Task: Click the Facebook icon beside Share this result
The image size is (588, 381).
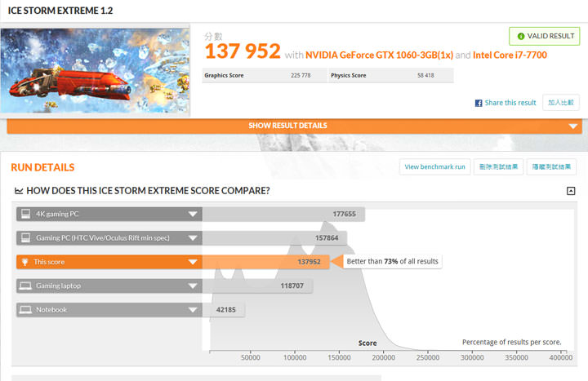Action: 479,103
